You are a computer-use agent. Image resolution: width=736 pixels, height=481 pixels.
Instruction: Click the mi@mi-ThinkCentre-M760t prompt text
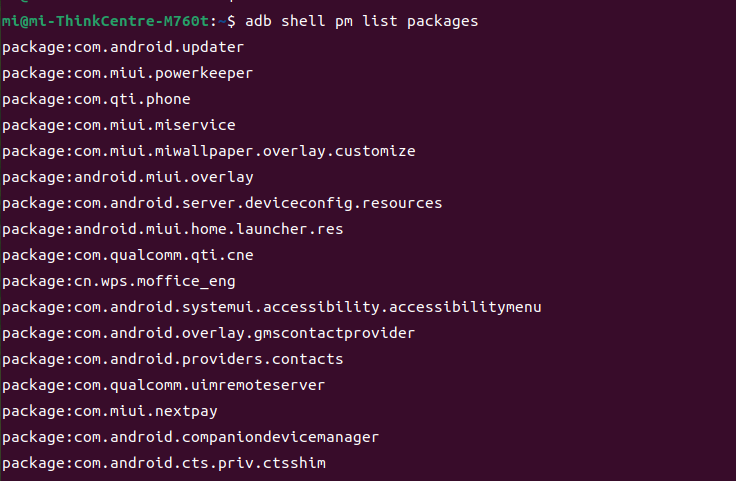pyautogui.click(x=106, y=22)
